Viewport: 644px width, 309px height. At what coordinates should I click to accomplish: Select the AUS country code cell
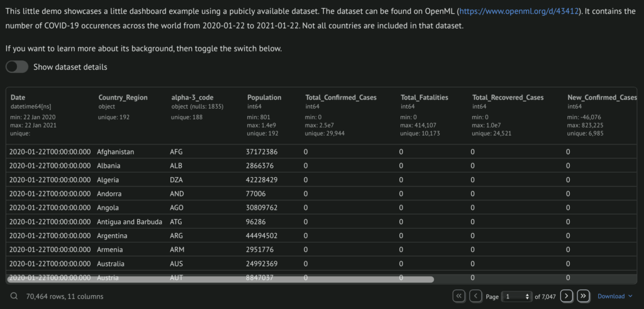(177, 264)
